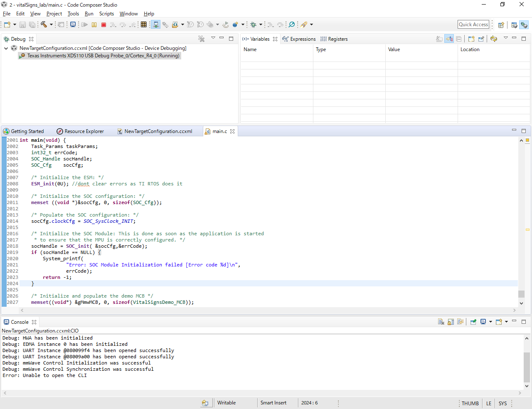The width and height of the screenshot is (532, 409).
Task: Click the Show Type Names icon
Action: tap(439, 39)
